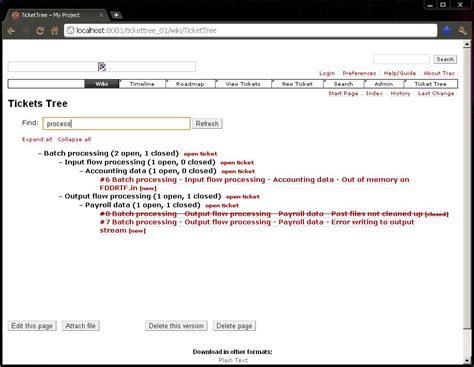Click the Delete page button
The height and width of the screenshot is (367, 474).
[x=234, y=326]
